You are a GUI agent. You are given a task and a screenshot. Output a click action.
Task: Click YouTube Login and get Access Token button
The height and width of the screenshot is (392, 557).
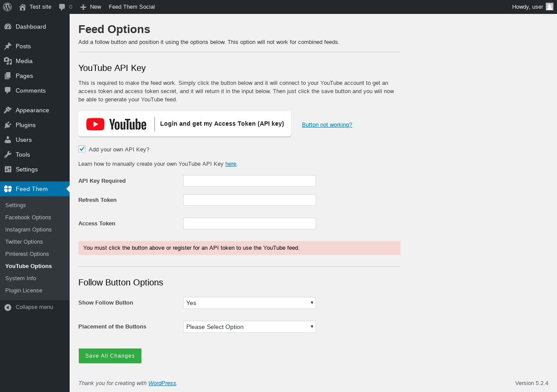[x=185, y=124]
